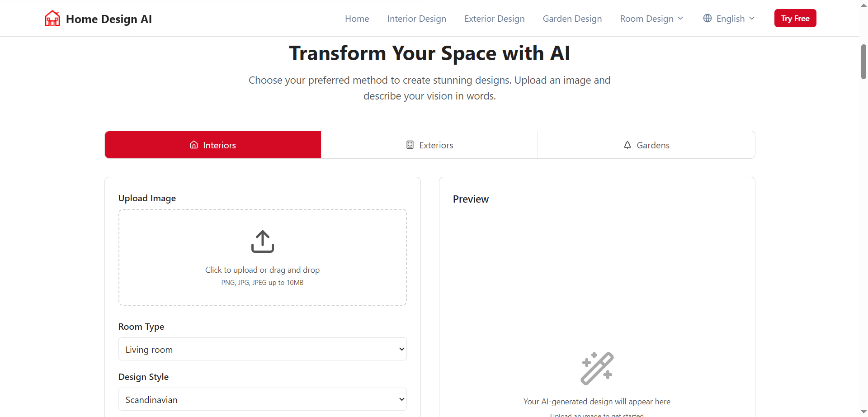The image size is (868, 417).
Task: Click the building icon on Exteriors tab
Action: click(x=410, y=145)
